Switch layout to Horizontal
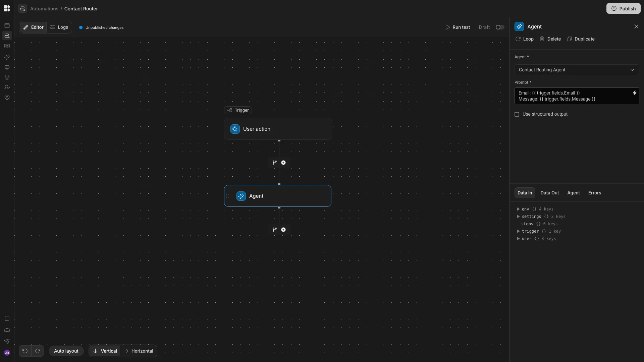644x362 pixels. [139, 351]
